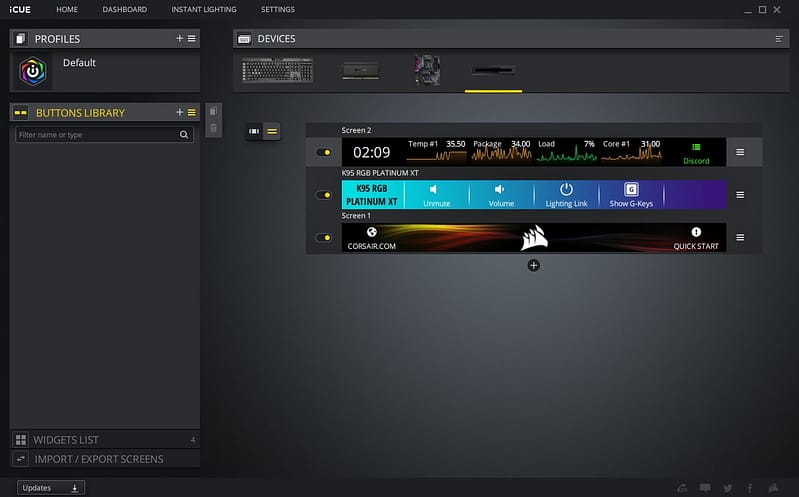Toggle the Screen 2 enable switch
This screenshot has height=497, width=799.
click(324, 152)
